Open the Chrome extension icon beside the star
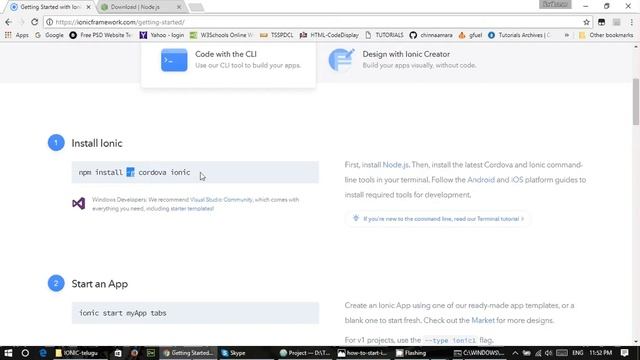The image size is (640, 360). click(x=601, y=22)
